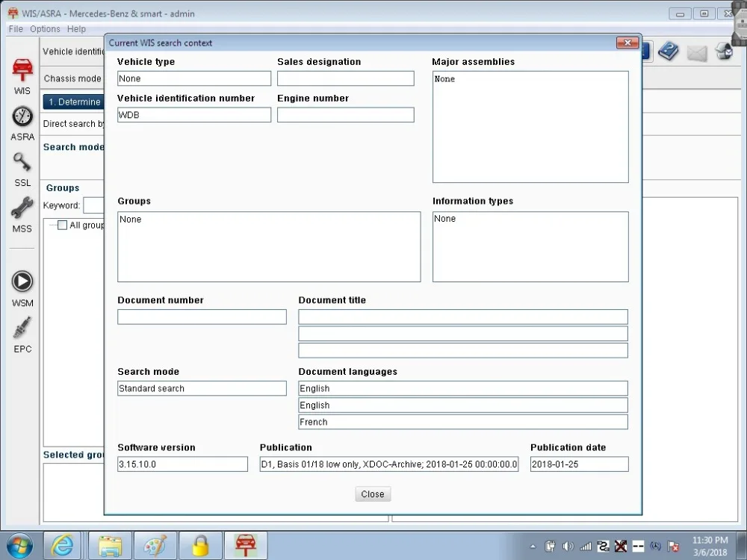Open the ASRA clock module

pyautogui.click(x=22, y=123)
